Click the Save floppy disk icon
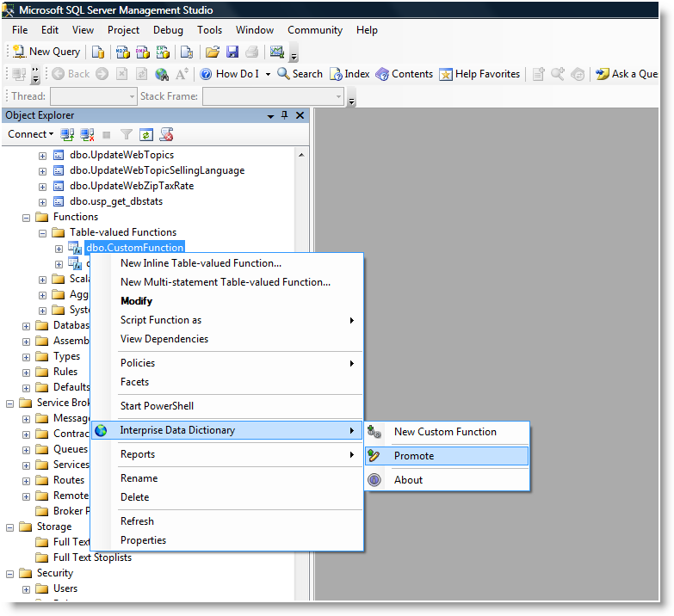 pos(232,52)
